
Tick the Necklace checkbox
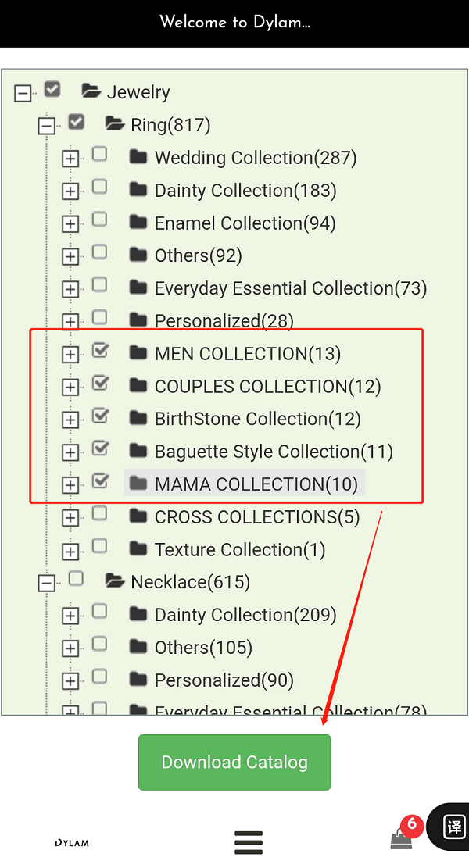point(76,579)
